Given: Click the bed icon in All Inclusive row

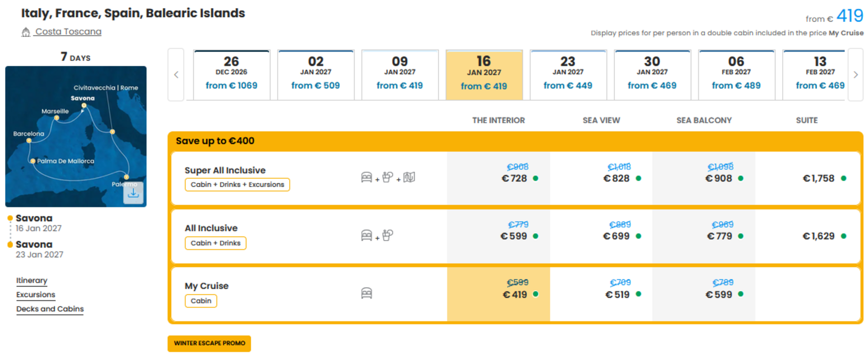Looking at the screenshot, I should 366,236.
